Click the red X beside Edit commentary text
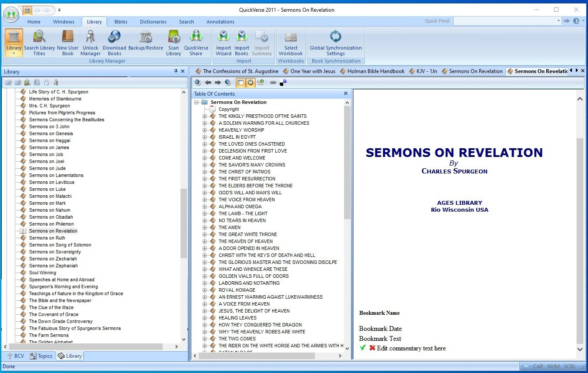 tap(372, 348)
